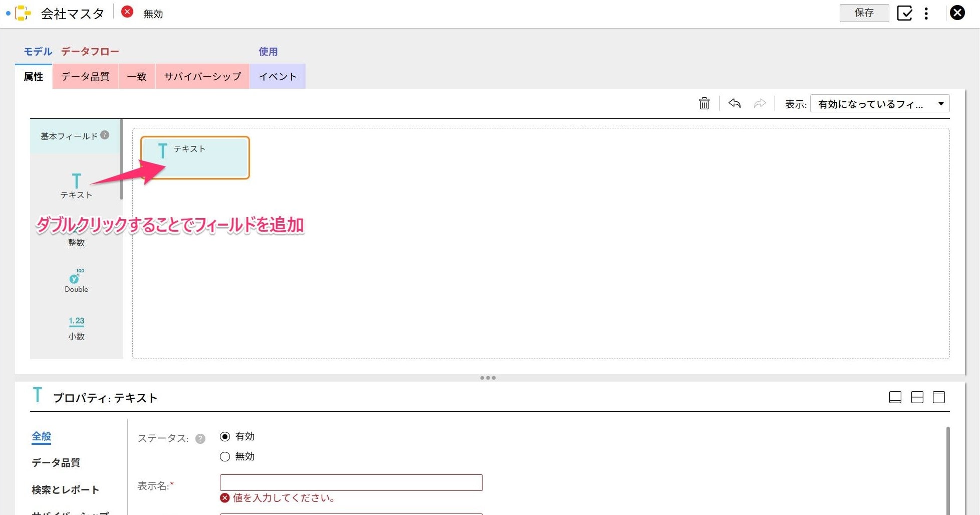This screenshot has width=980, height=515.
Task: Click the 表示名 input field
Action: coord(351,482)
